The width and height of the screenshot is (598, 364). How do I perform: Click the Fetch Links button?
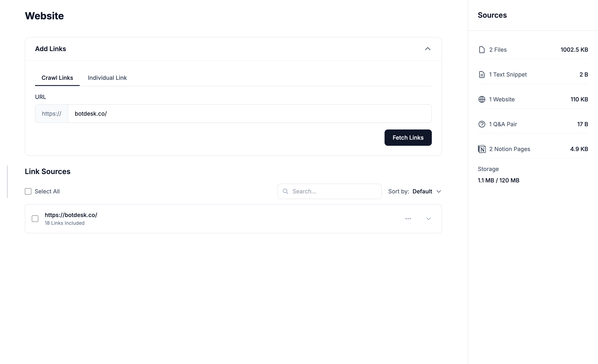(408, 137)
